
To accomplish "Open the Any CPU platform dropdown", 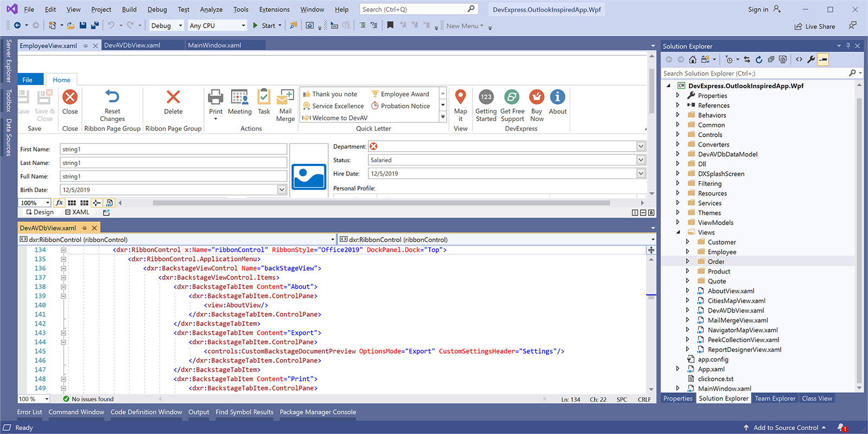I will [218, 25].
